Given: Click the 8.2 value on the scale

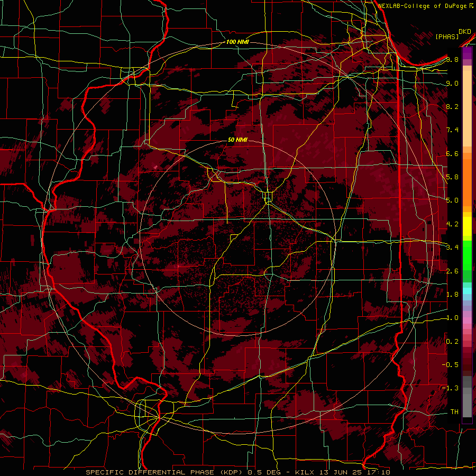Looking at the screenshot, I should click(x=452, y=106).
